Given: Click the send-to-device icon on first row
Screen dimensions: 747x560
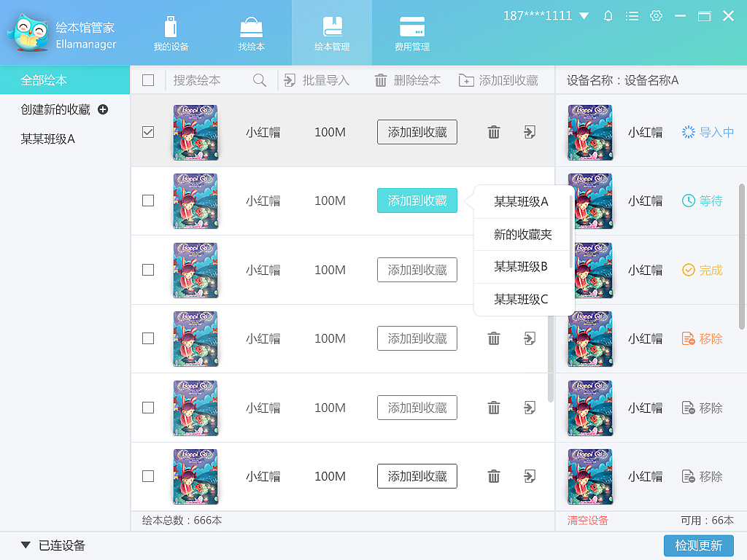Looking at the screenshot, I should [529, 132].
